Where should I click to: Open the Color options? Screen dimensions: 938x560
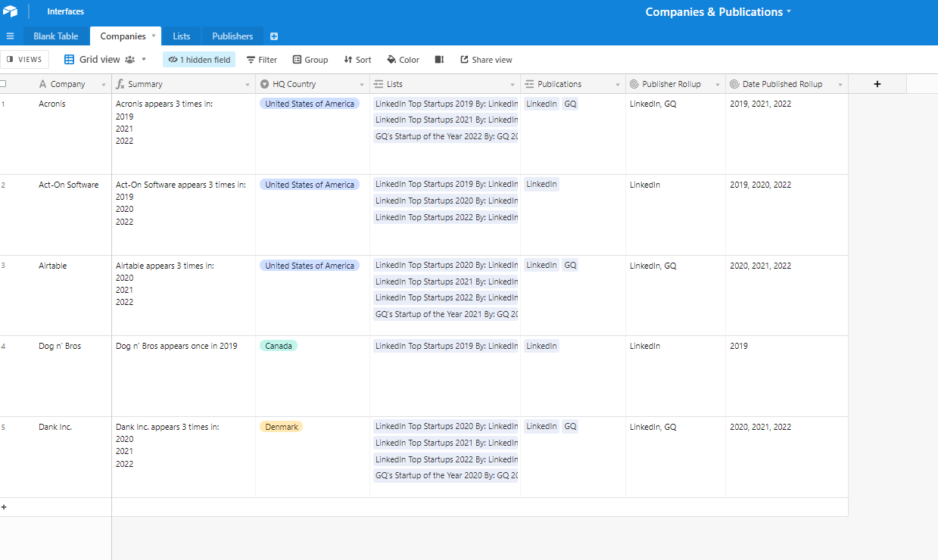point(403,60)
